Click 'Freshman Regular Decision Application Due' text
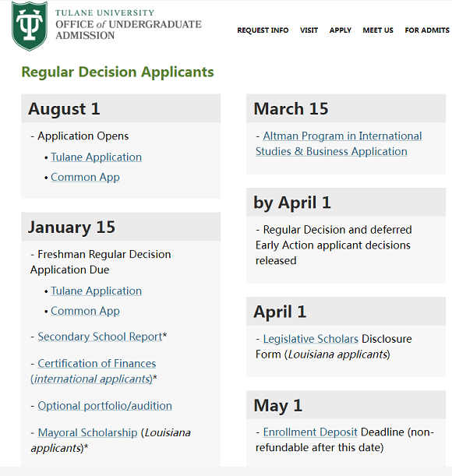The image size is (452, 476). tap(101, 262)
